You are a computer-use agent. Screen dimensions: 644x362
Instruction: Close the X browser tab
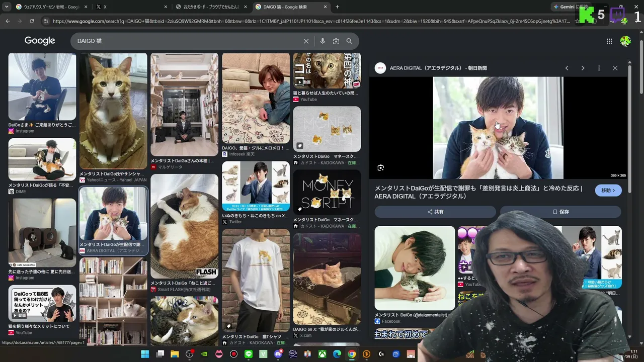[166, 7]
